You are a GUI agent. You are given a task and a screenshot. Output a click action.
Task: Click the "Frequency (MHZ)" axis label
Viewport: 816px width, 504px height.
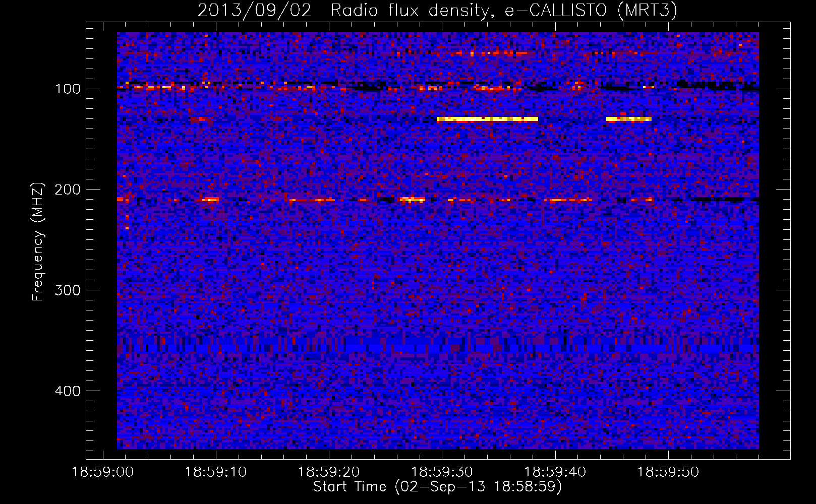pos(37,242)
